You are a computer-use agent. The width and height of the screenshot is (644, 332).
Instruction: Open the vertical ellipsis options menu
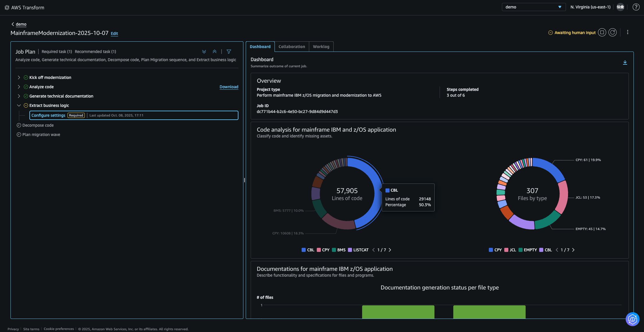point(628,32)
